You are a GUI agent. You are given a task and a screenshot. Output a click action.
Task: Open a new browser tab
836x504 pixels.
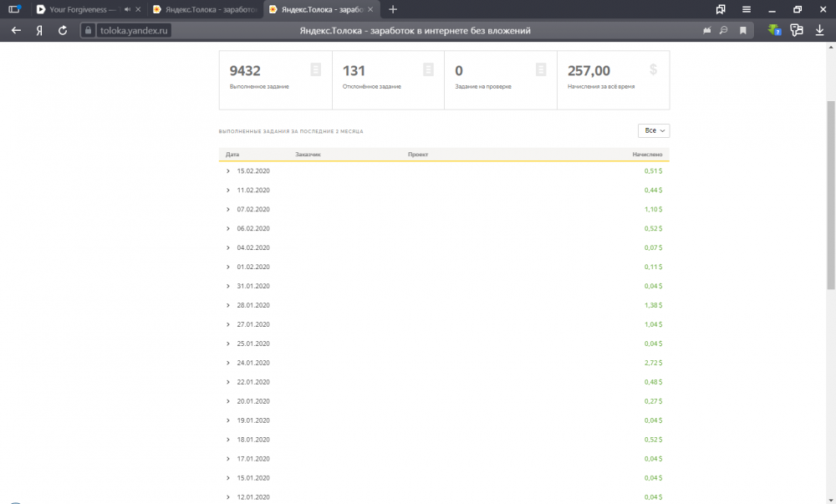393,9
